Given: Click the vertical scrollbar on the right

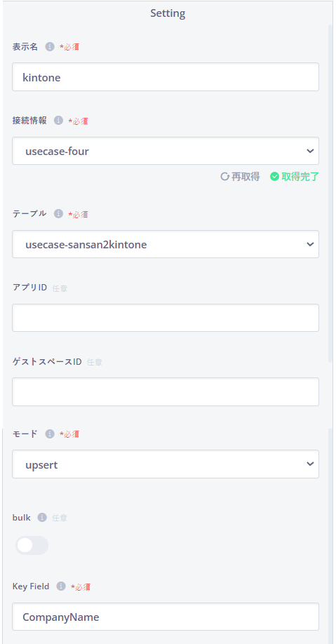Looking at the screenshot, I should click(330, 193).
